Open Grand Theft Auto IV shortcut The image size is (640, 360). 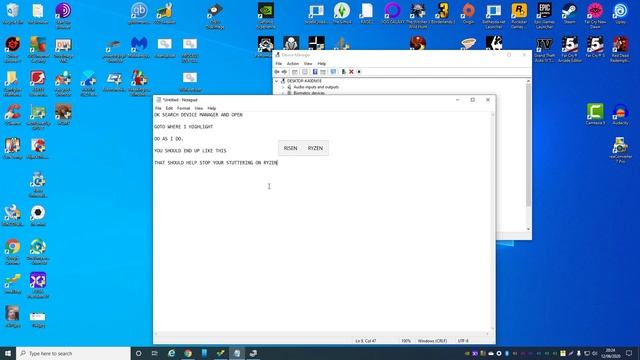544,49
